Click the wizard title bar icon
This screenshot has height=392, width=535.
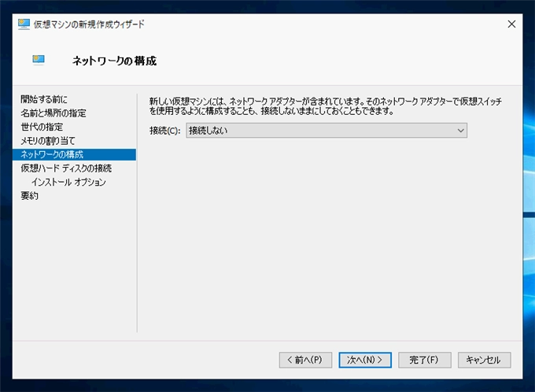coord(24,24)
